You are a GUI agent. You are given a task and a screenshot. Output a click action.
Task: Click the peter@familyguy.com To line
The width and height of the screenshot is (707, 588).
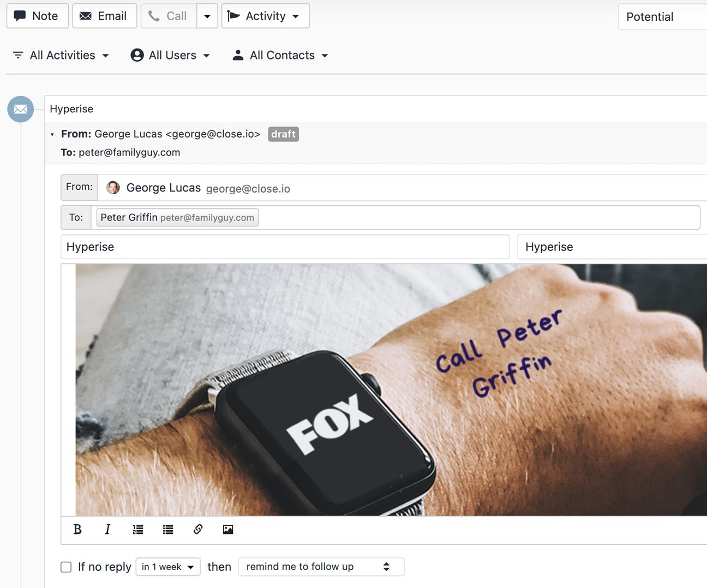[121, 152]
